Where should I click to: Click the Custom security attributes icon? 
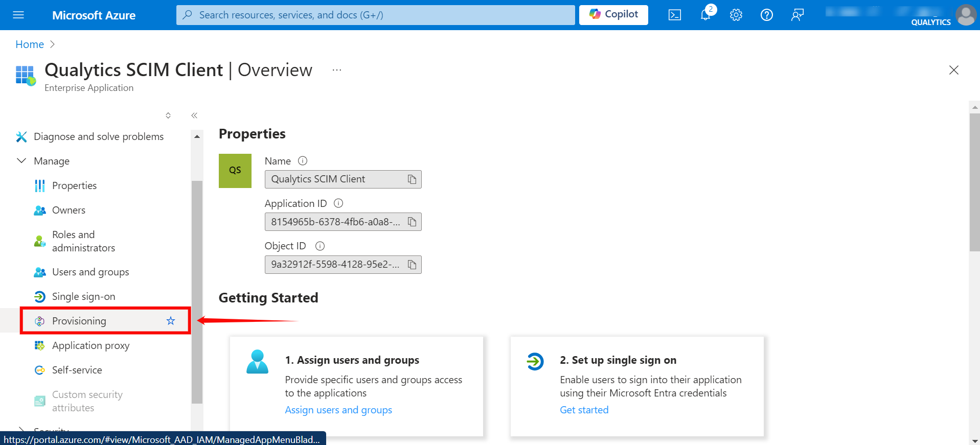pyautogui.click(x=40, y=401)
